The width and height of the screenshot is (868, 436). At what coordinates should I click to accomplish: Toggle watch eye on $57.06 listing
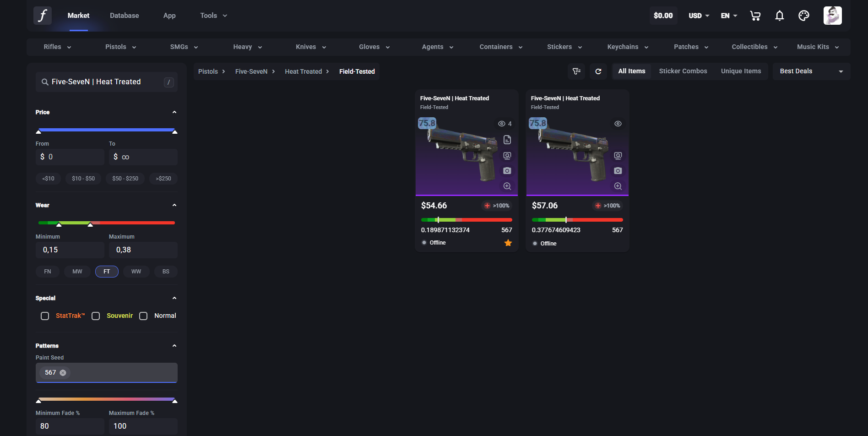618,124
